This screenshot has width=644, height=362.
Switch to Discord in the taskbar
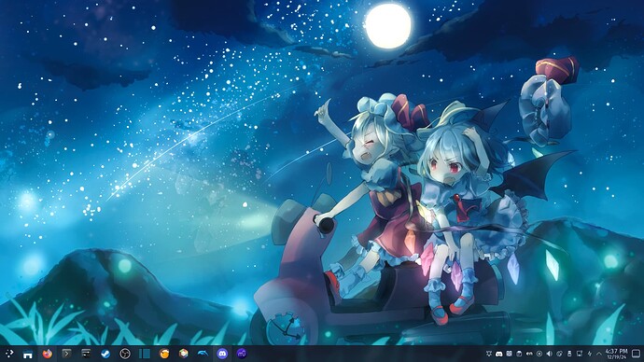click(222, 354)
